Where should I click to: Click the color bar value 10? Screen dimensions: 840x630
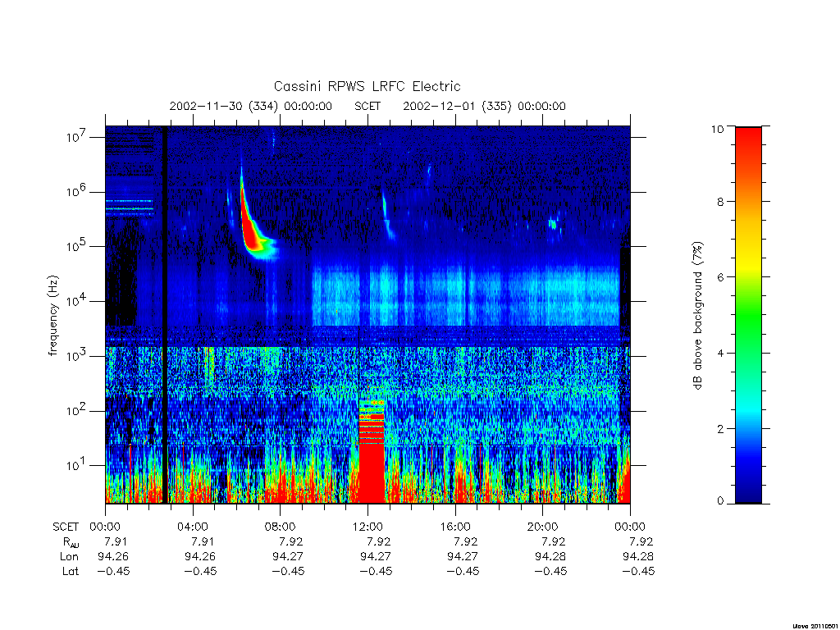(717, 129)
